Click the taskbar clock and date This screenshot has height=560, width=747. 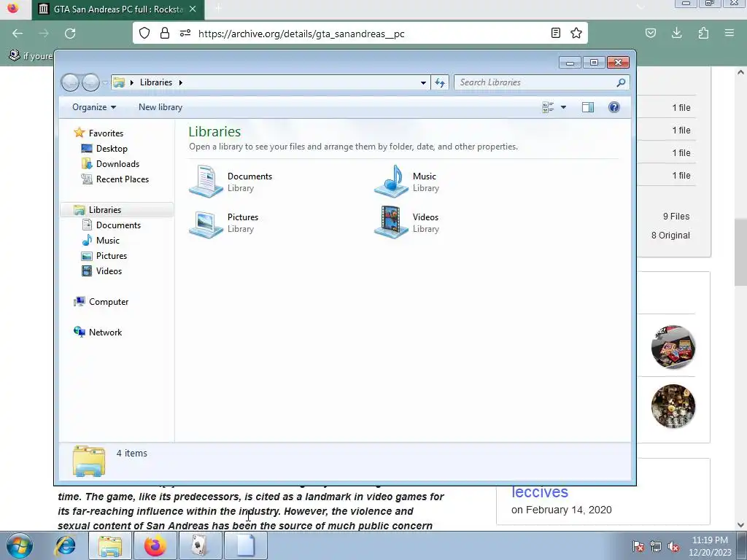[x=710, y=546]
